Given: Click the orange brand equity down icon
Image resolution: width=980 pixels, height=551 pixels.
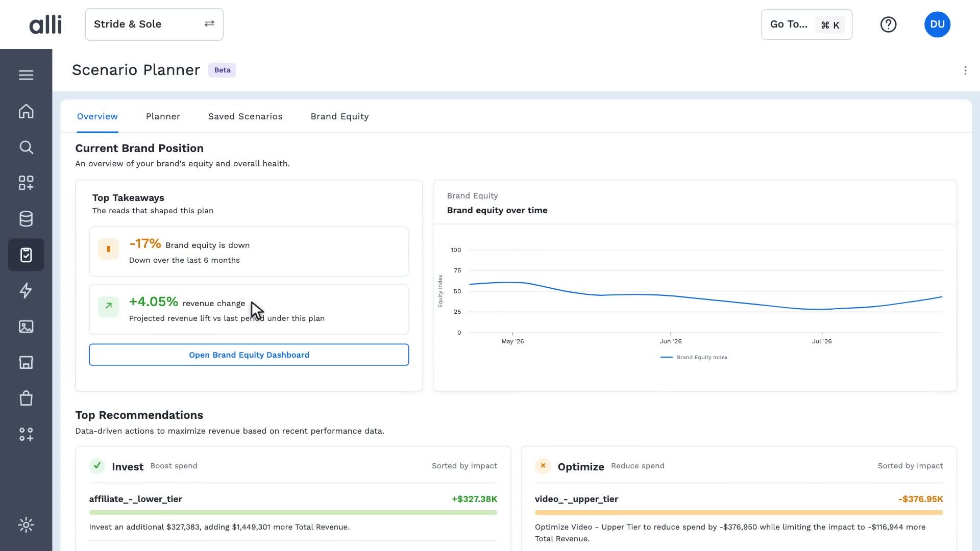Looking at the screenshot, I should 108,249.
